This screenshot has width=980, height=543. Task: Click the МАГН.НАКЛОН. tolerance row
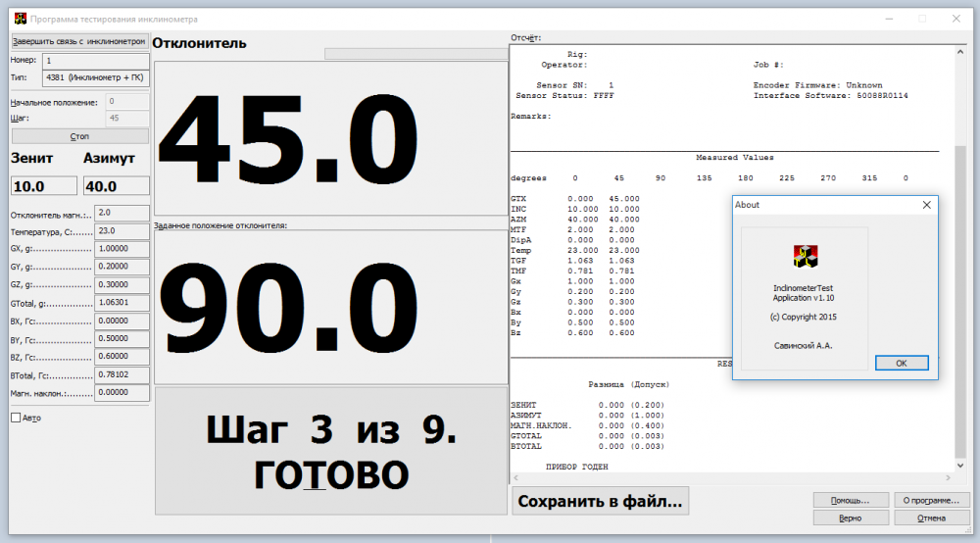[x=587, y=425]
